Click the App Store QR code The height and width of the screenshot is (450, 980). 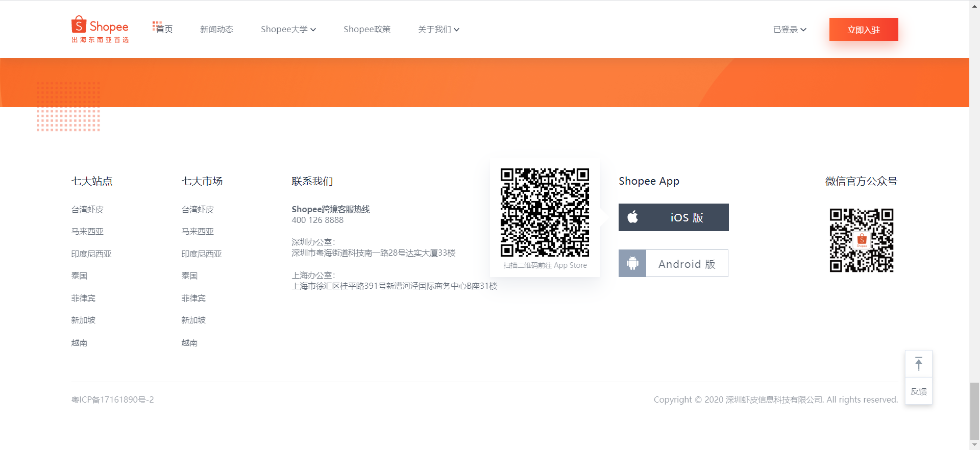(545, 212)
